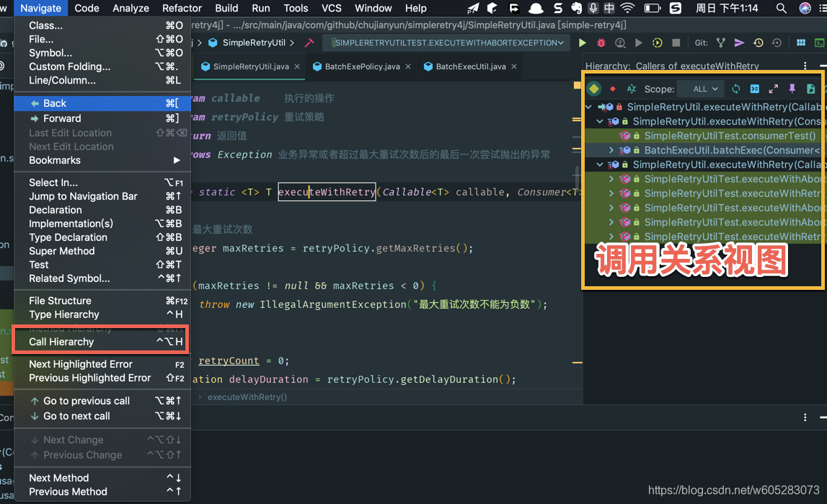Click the yellow dashed-circle run icon
The width and height of the screenshot is (827, 504).
[657, 43]
